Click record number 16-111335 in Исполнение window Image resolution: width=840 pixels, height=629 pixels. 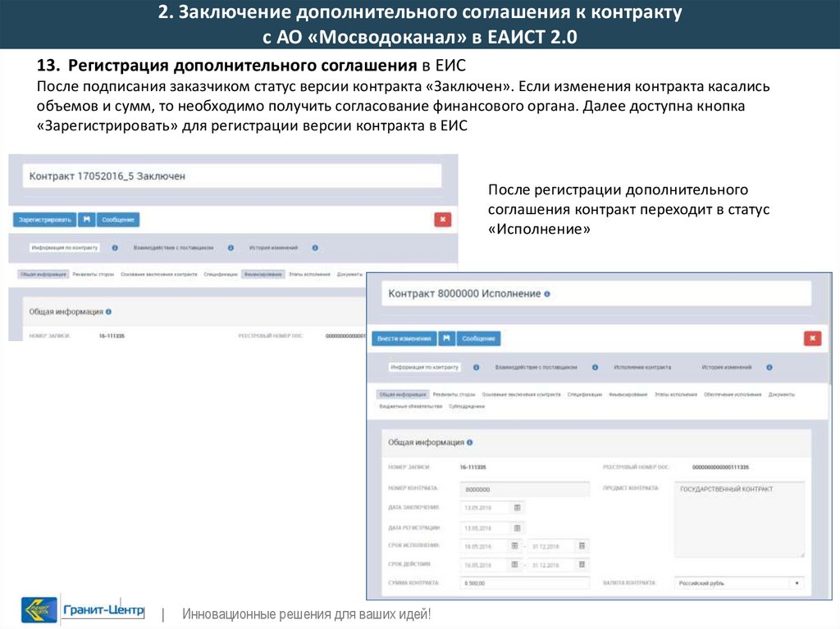pos(473,467)
